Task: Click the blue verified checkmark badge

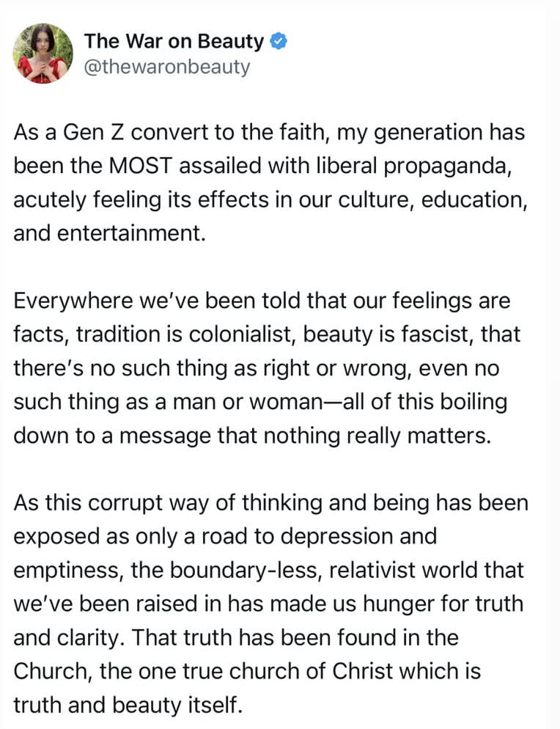Action: [x=279, y=41]
